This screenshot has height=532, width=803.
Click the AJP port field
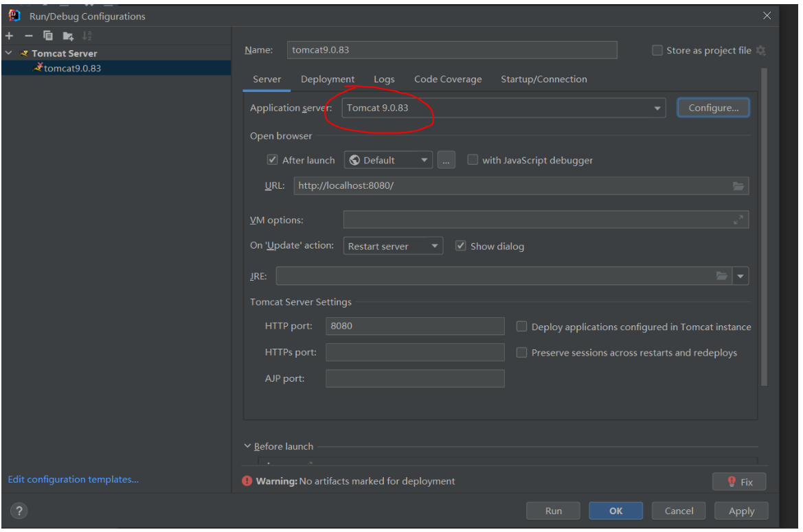click(x=415, y=378)
